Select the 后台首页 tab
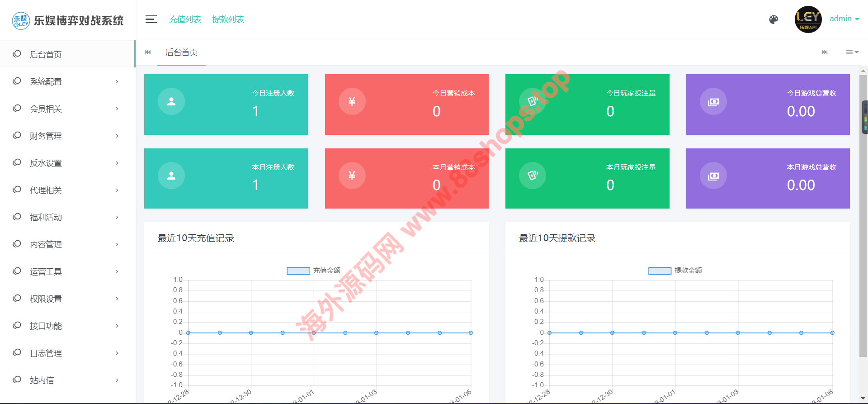 [x=181, y=52]
